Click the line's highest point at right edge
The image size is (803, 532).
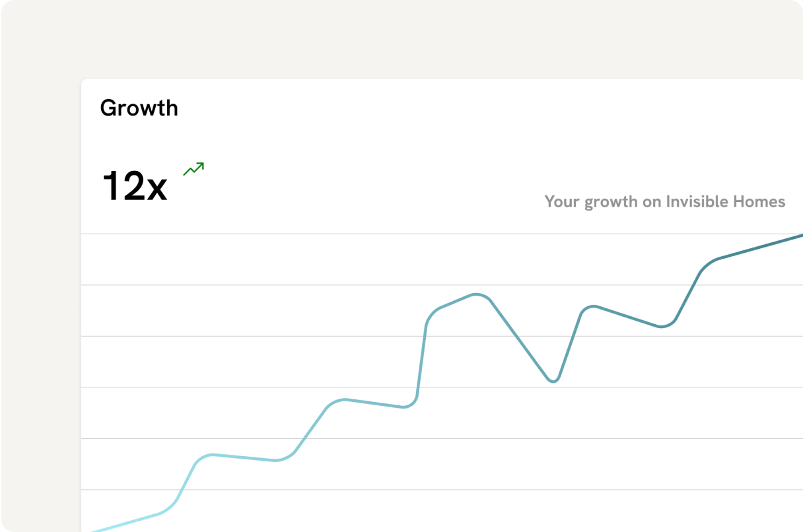[x=800, y=236]
